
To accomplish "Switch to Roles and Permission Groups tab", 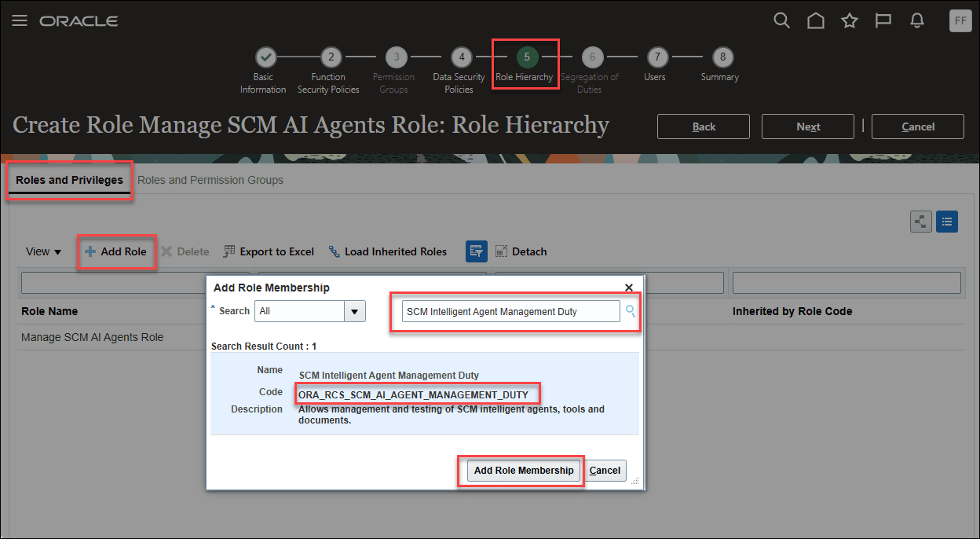I will pos(210,180).
